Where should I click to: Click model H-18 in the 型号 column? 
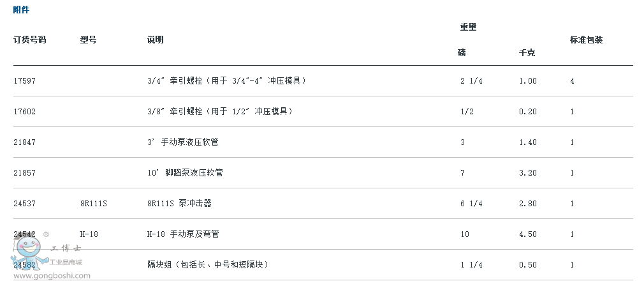[89, 234]
